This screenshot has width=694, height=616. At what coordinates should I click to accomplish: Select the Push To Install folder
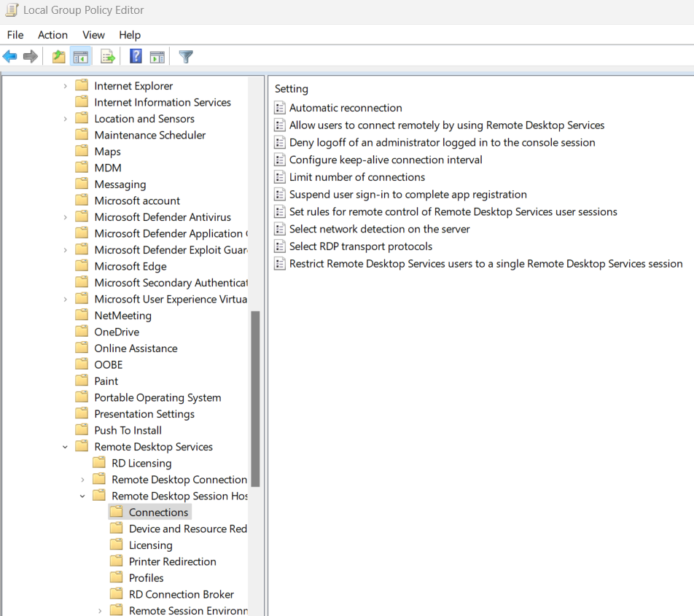(x=128, y=430)
